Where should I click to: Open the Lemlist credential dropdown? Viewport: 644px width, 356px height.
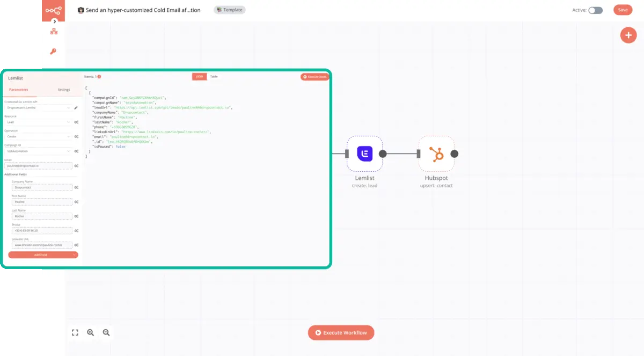[38, 108]
